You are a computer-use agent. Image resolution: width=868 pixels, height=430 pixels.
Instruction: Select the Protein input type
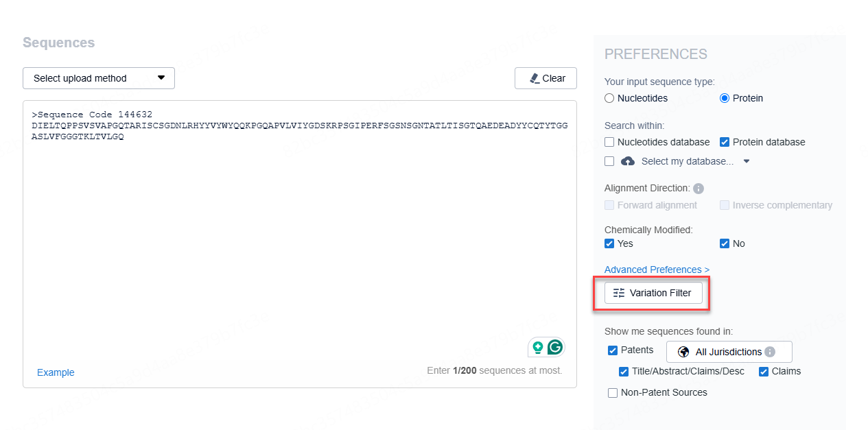click(x=725, y=98)
